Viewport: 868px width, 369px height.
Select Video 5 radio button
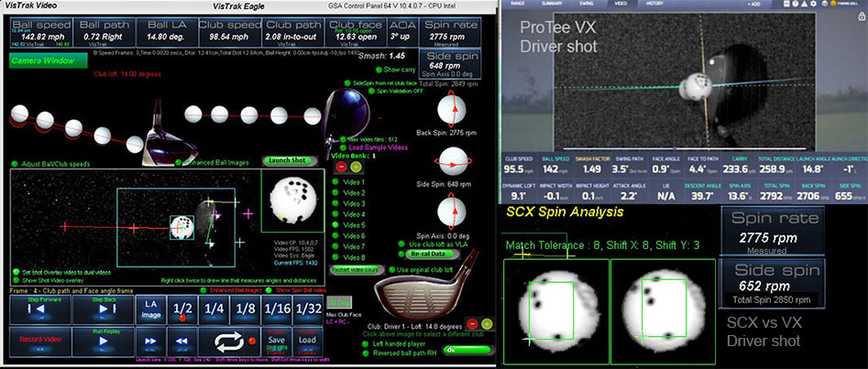coord(335,225)
